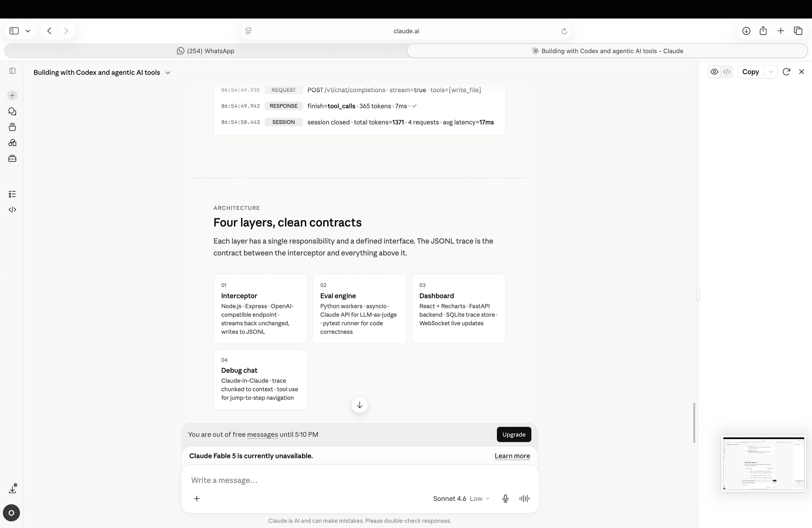The width and height of the screenshot is (812, 528).
Task: Select the Interceptor layer card
Action: coord(260,309)
